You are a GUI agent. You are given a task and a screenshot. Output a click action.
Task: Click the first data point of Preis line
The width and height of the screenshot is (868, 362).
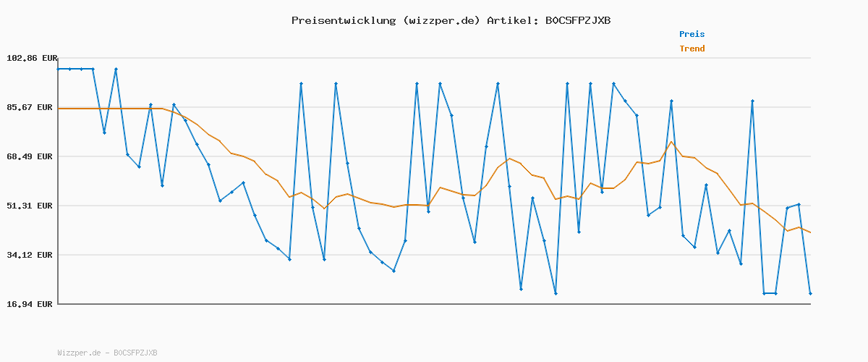(x=59, y=69)
